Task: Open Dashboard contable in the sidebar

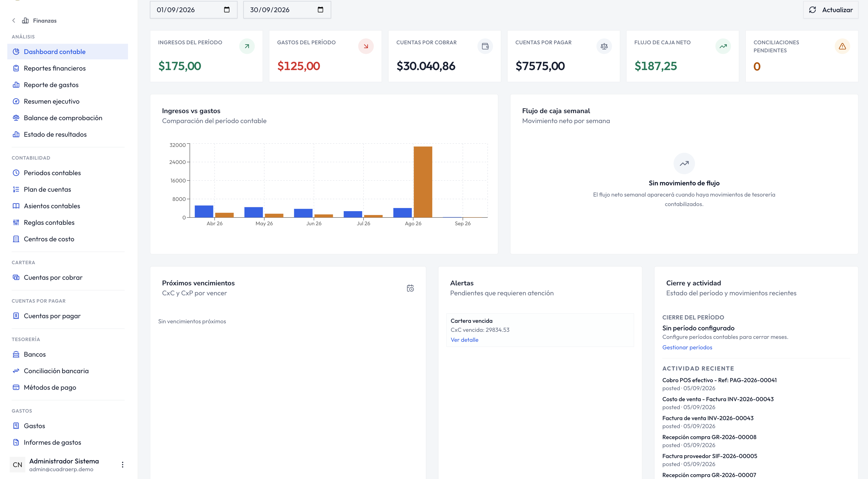Action: pyautogui.click(x=67, y=52)
